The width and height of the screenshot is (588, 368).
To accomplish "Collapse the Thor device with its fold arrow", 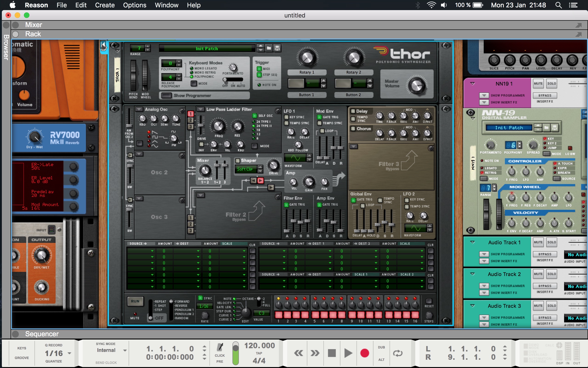I will tap(118, 51).
